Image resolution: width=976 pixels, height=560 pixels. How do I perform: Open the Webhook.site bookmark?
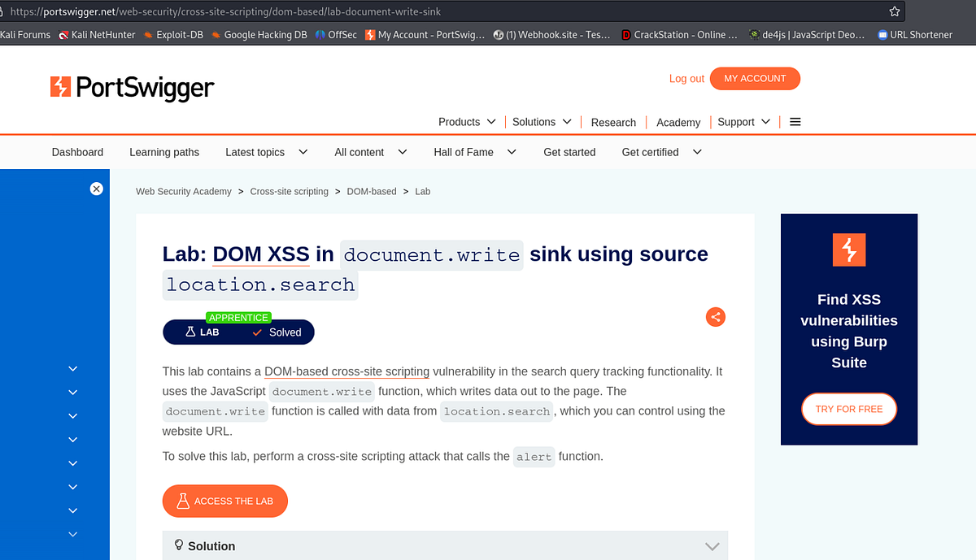pyautogui.click(x=551, y=34)
